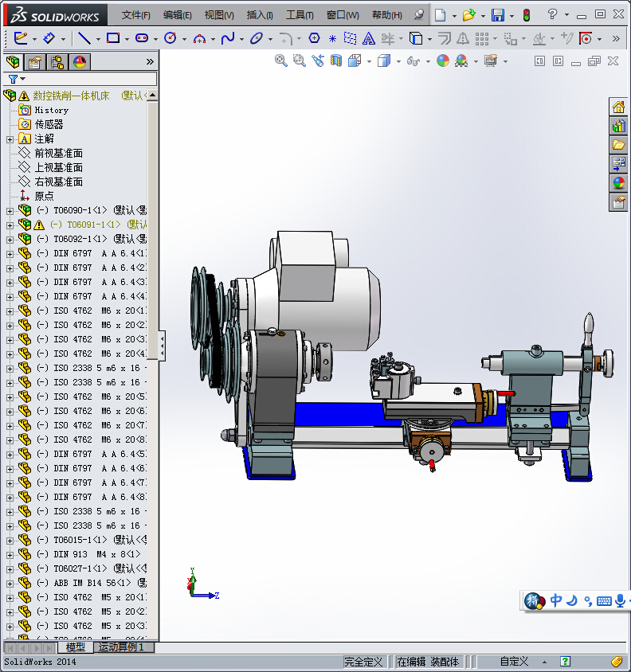Open Design Library task pane icon
This screenshot has height=672, width=631.
[x=618, y=126]
